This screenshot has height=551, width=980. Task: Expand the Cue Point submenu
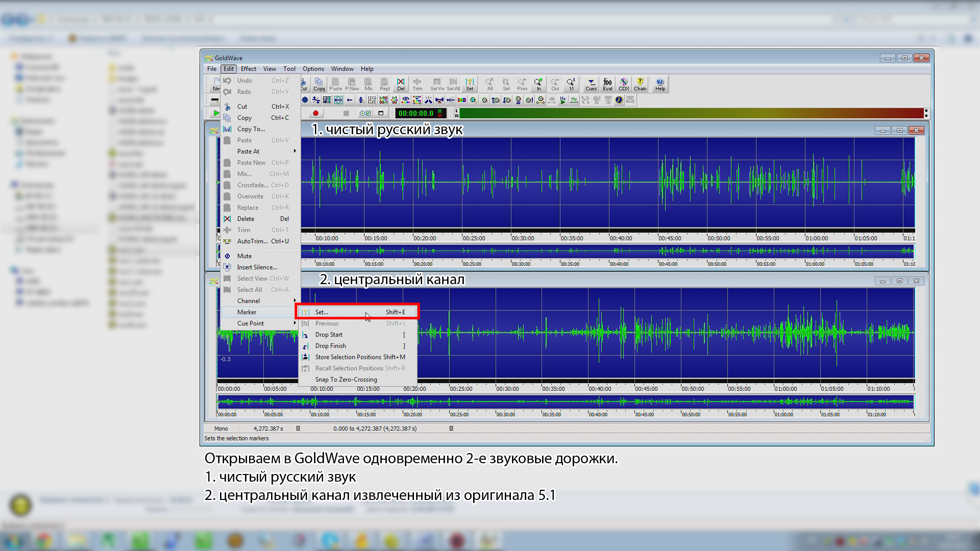pos(260,323)
